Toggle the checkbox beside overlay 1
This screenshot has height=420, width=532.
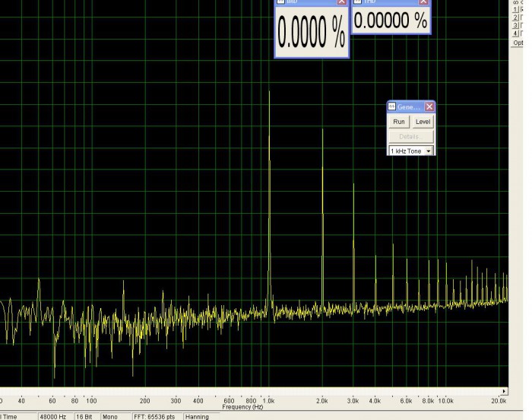[x=521, y=10]
